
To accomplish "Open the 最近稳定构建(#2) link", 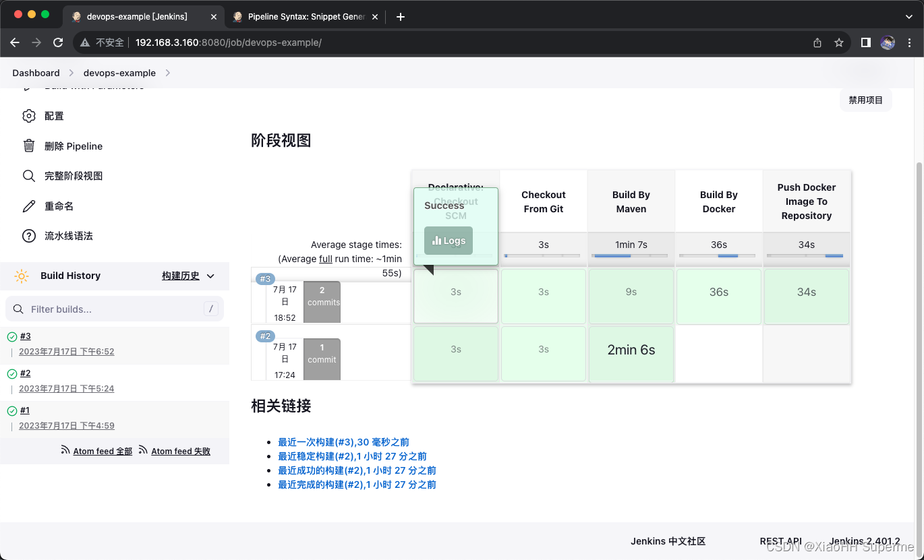I will pos(352,456).
